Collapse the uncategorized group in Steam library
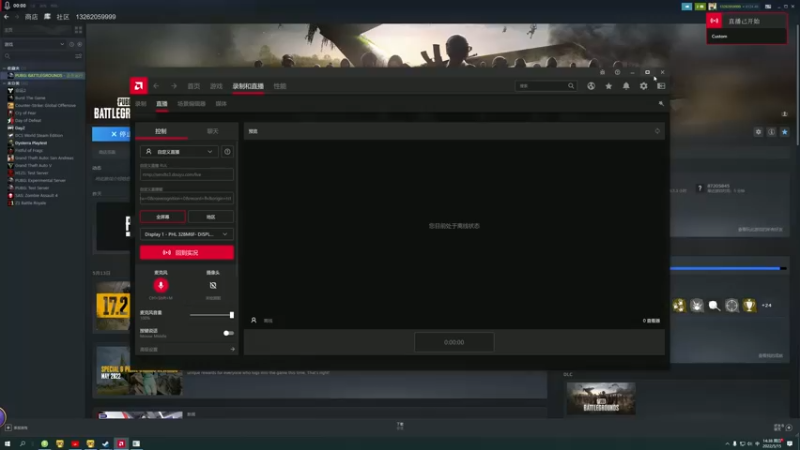Image resolution: width=800 pixels, height=450 pixels. pos(5,83)
